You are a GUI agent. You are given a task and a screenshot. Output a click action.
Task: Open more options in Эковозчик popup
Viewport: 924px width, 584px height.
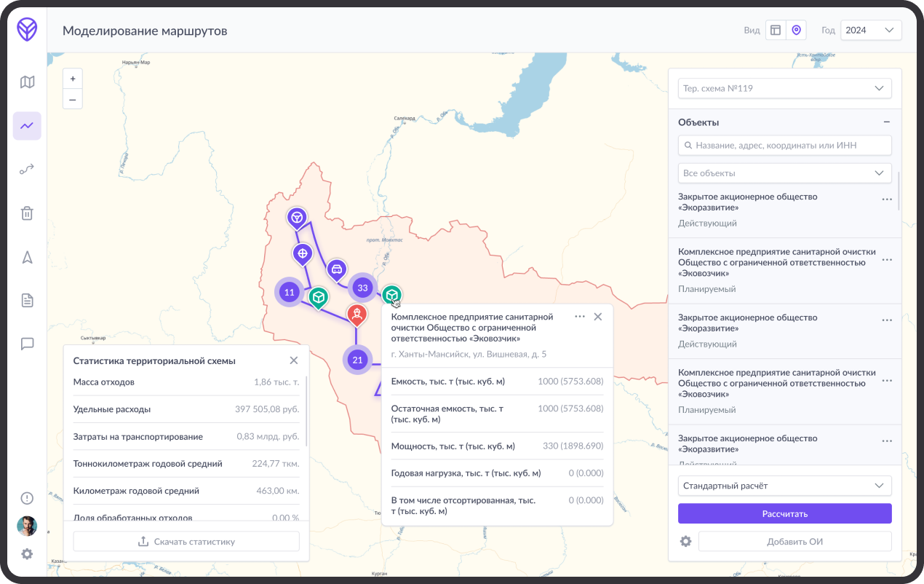[580, 317]
